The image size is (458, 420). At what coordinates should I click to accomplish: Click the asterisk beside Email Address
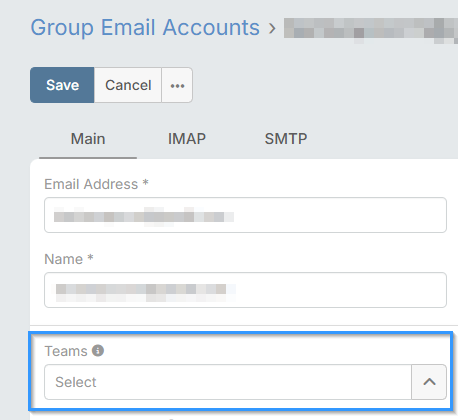coord(145,182)
